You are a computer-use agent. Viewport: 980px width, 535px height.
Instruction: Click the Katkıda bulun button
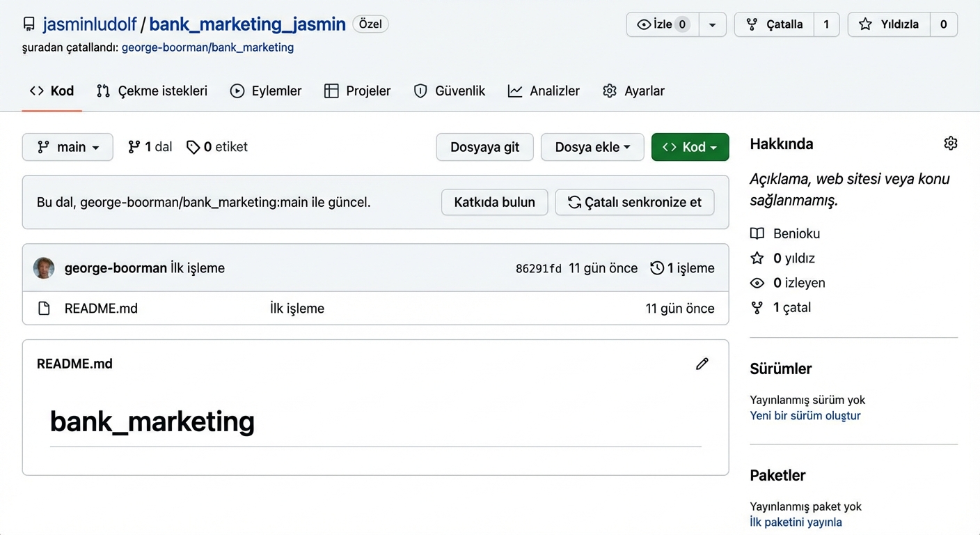coord(494,202)
